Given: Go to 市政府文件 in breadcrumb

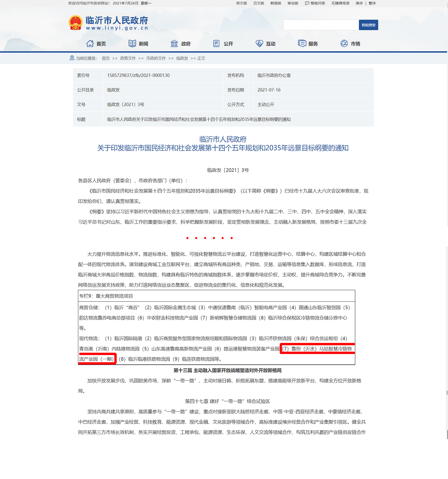Looking at the screenshot, I should (156, 58).
